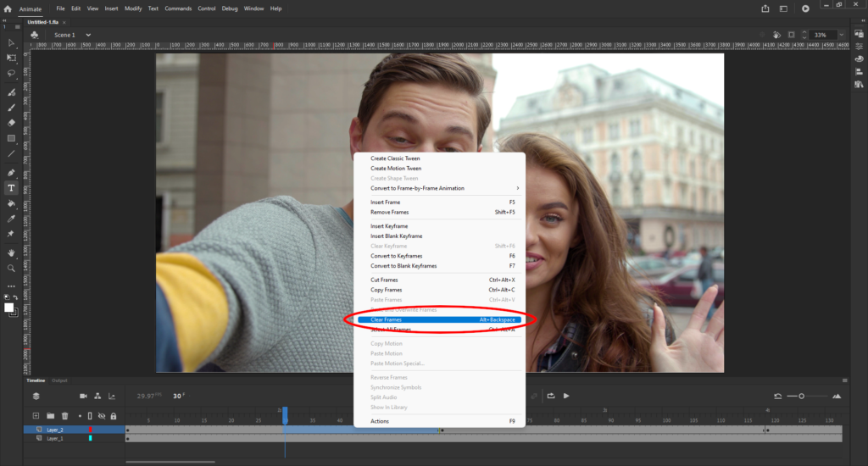Select the Lasso tool
Screen dimensions: 868x466
tap(11, 74)
